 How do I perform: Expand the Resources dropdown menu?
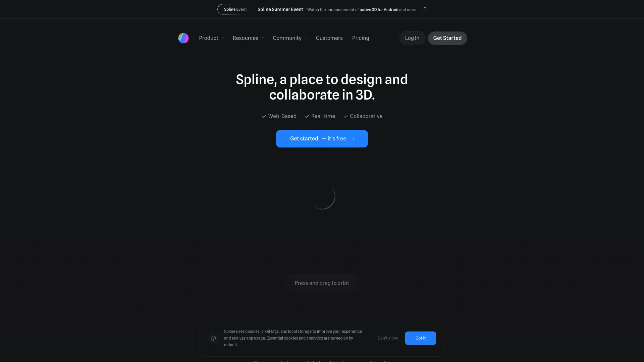click(249, 38)
